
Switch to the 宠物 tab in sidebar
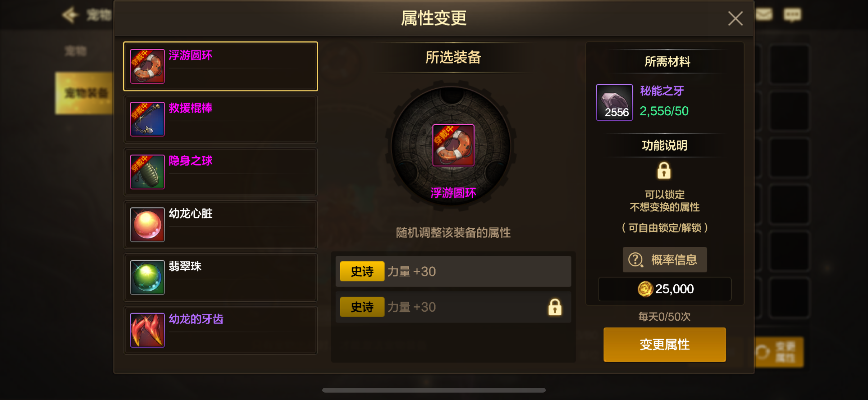coord(76,51)
